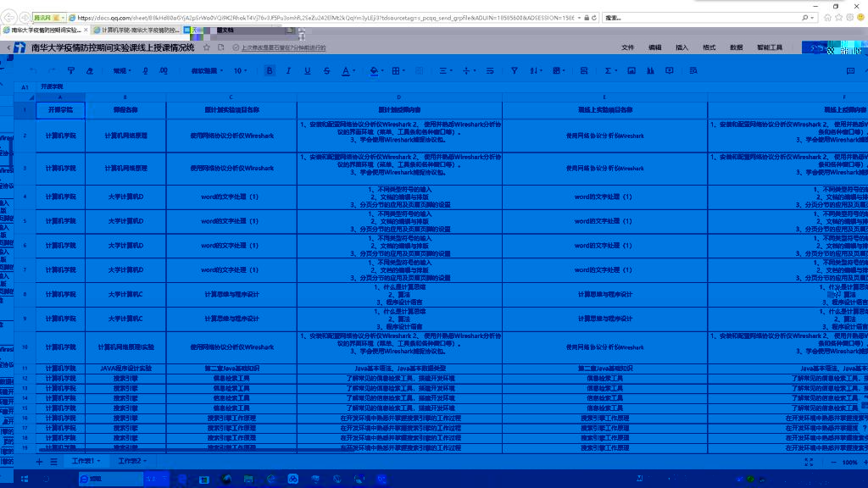This screenshot has height=488, width=868.
Task: Open the 数据 menu
Action: click(x=737, y=47)
